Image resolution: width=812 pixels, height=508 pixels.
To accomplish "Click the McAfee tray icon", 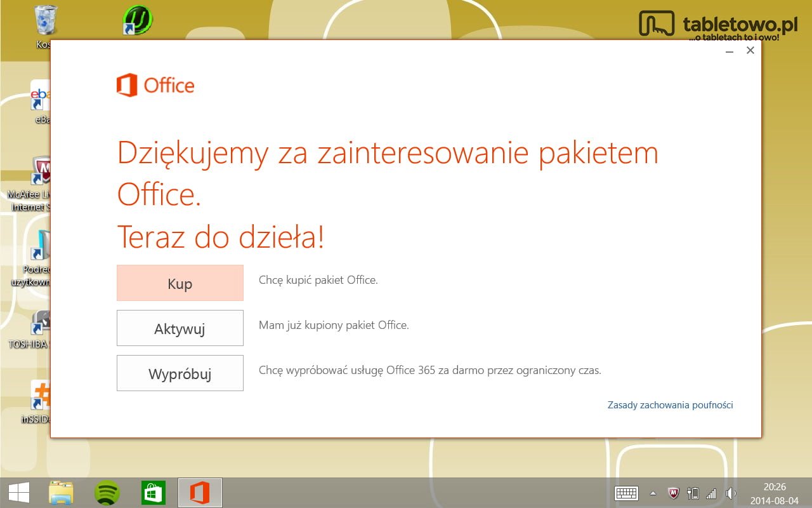I will [x=674, y=493].
